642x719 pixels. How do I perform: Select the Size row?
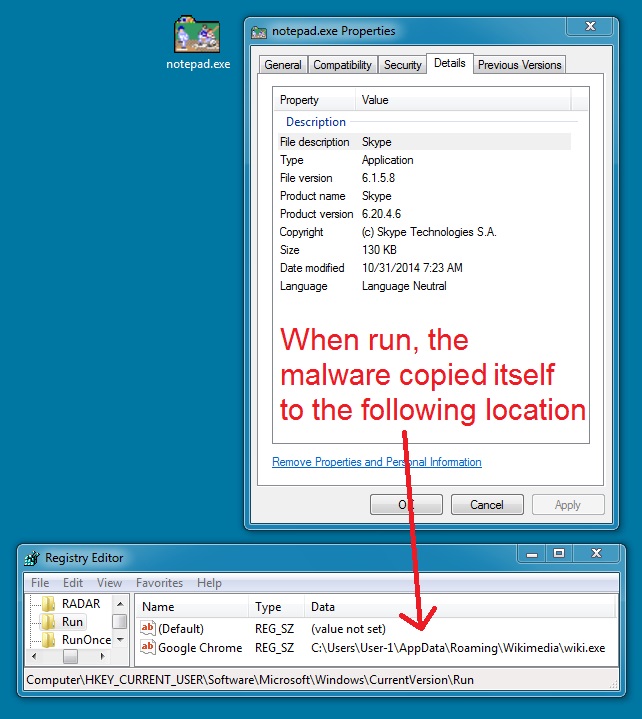click(424, 250)
